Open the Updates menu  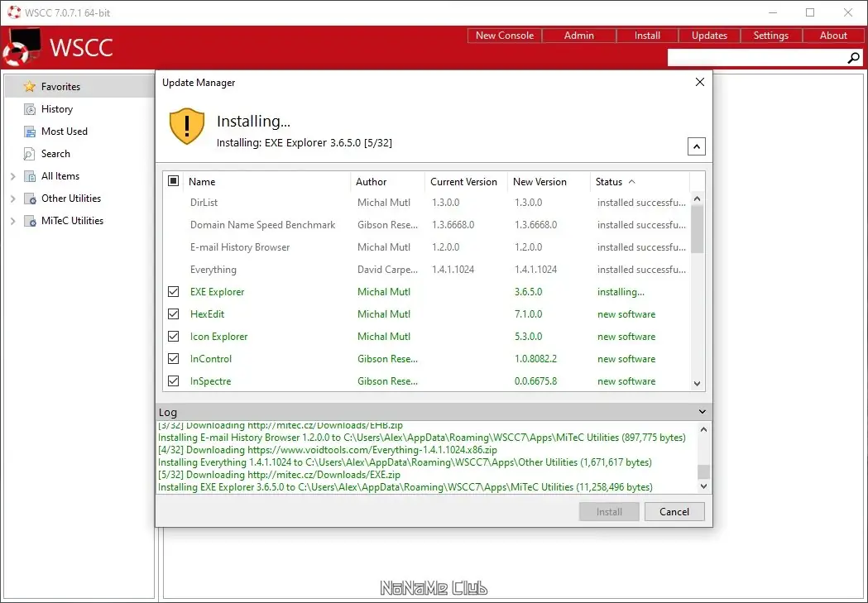pos(709,36)
